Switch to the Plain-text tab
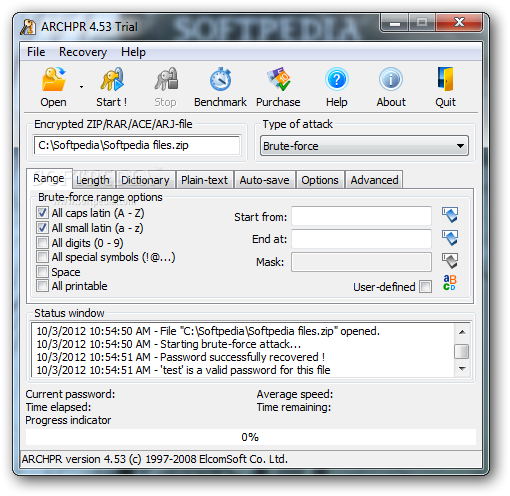 click(204, 180)
